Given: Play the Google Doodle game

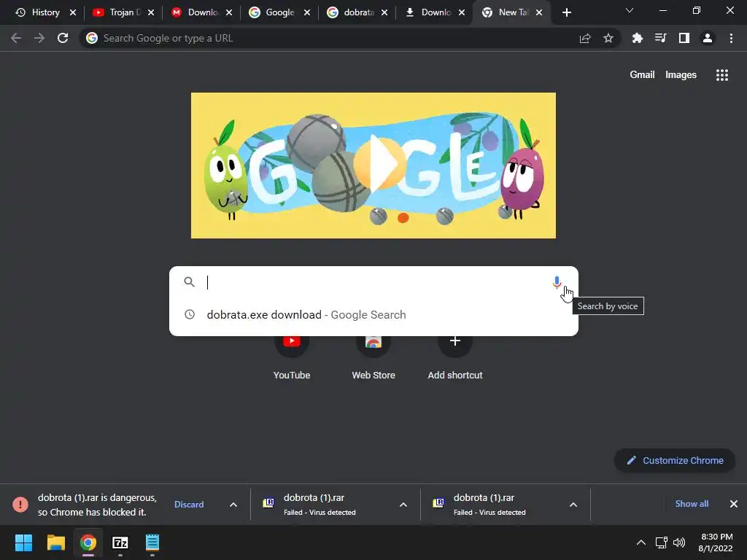Looking at the screenshot, I should point(379,163).
